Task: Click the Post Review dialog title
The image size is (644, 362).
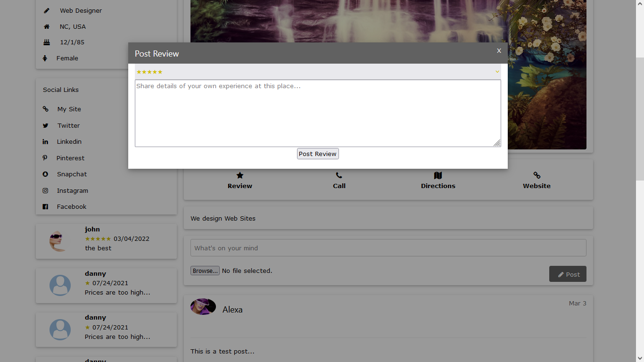Action: 157,54
